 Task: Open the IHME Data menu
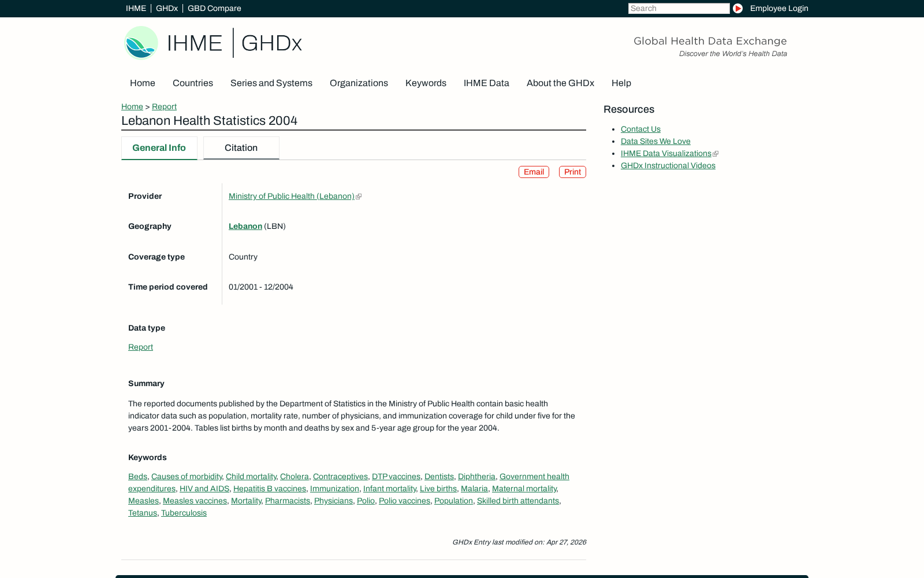click(x=486, y=83)
